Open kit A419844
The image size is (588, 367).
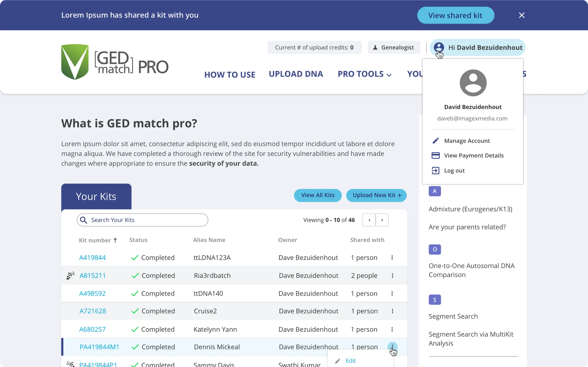92,258
